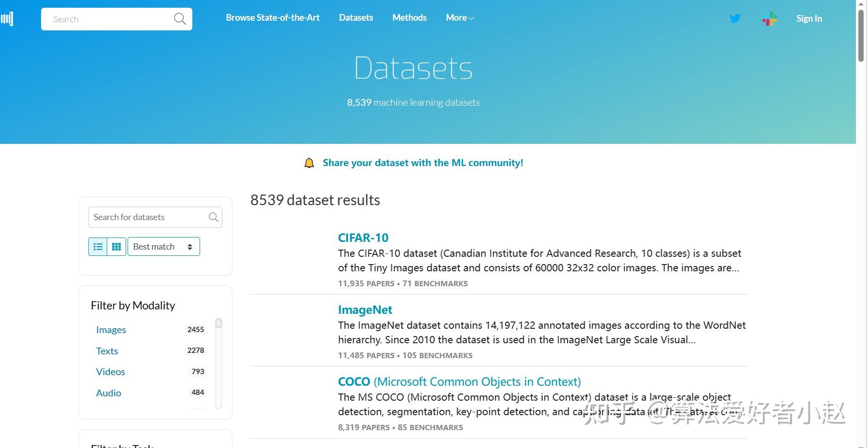Filter results by Audio modality
This screenshot has width=868, height=448.
108,392
